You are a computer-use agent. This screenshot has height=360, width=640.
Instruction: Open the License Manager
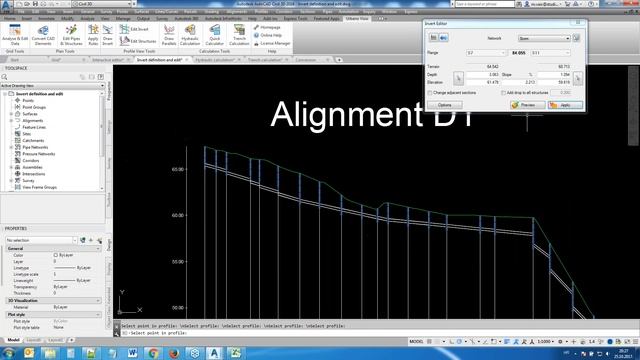point(272,43)
